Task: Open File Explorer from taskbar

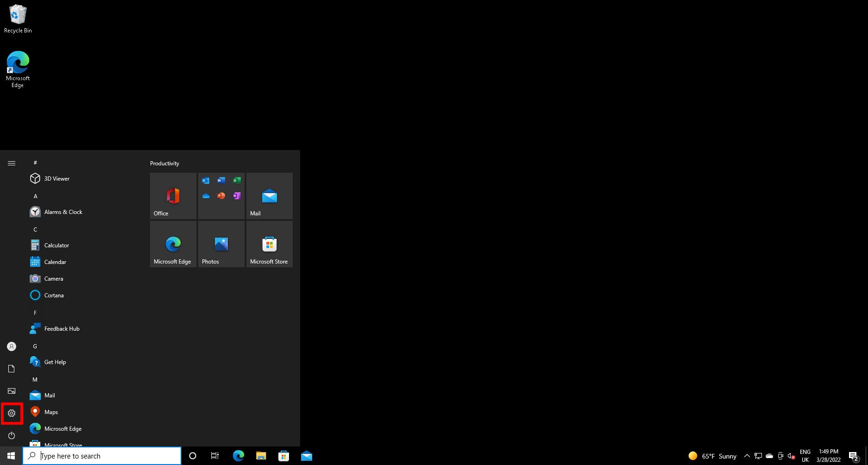Action: pyautogui.click(x=261, y=456)
